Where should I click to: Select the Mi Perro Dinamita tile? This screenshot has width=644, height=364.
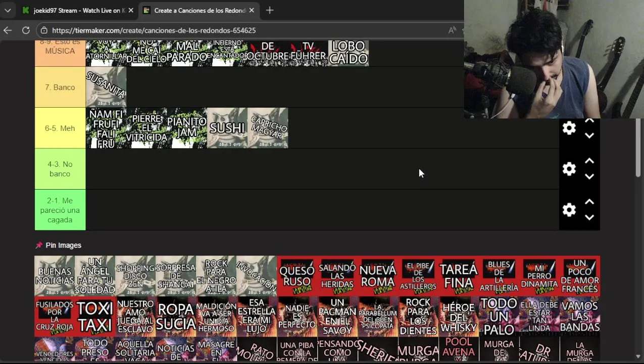[x=539, y=276]
